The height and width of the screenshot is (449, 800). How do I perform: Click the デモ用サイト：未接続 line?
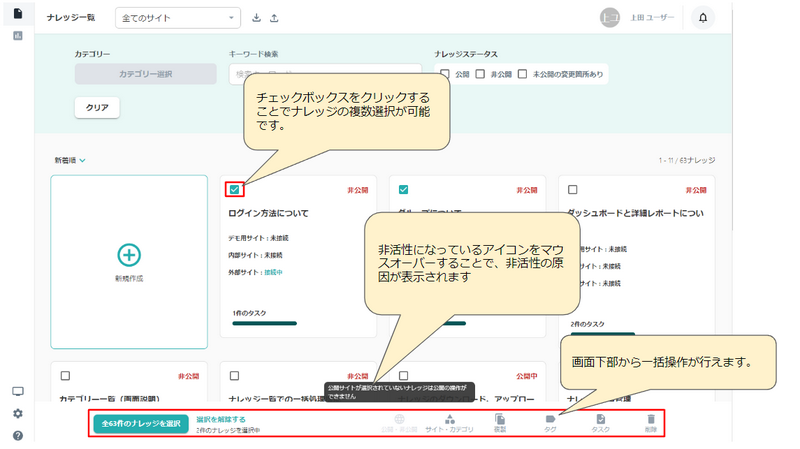pos(258,238)
